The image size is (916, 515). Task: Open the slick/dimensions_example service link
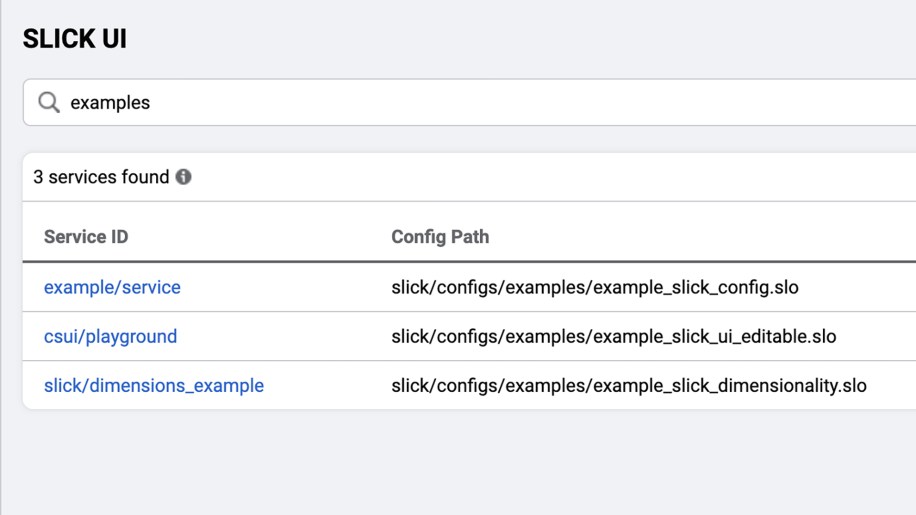154,385
